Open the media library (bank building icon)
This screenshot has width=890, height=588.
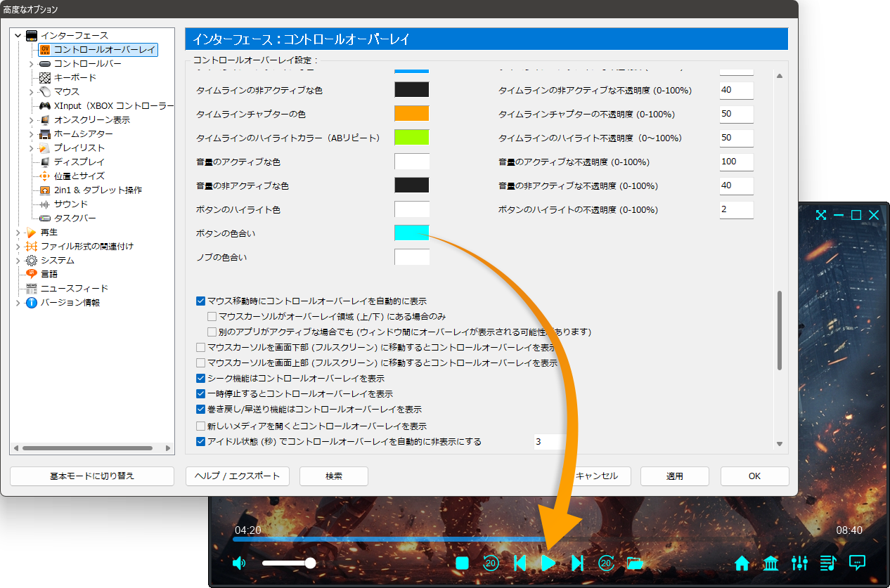770,563
